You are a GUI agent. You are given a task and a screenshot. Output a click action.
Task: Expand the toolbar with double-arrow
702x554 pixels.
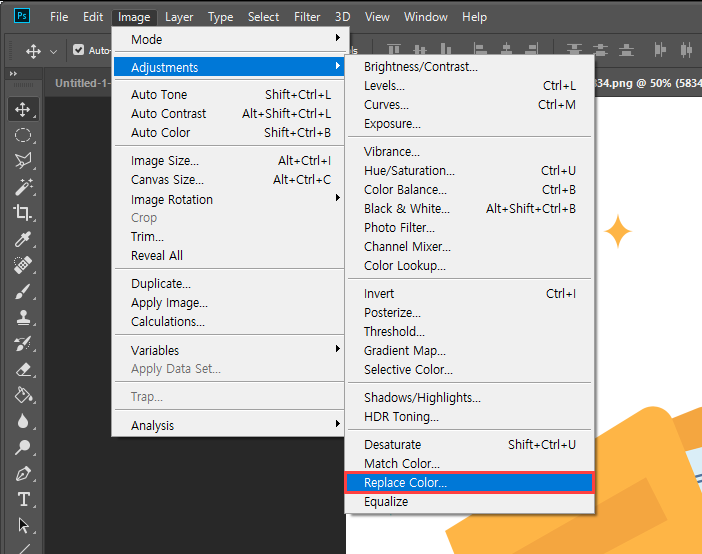(13, 73)
